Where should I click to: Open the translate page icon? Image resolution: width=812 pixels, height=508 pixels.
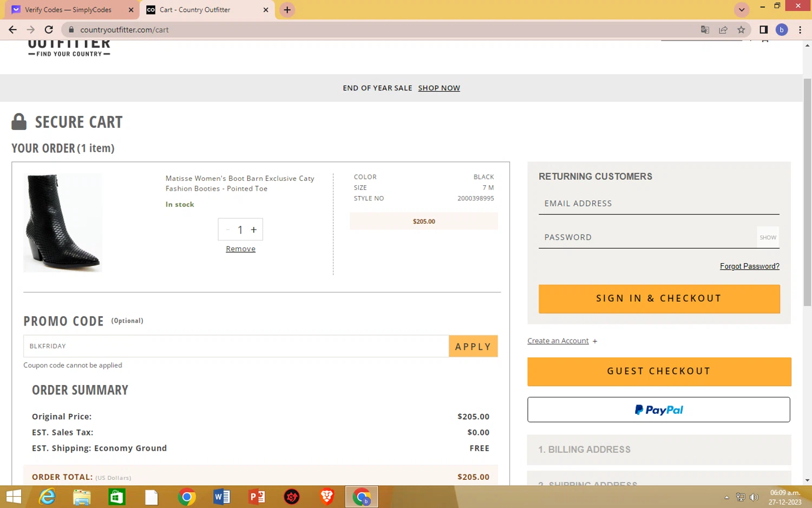pyautogui.click(x=705, y=30)
